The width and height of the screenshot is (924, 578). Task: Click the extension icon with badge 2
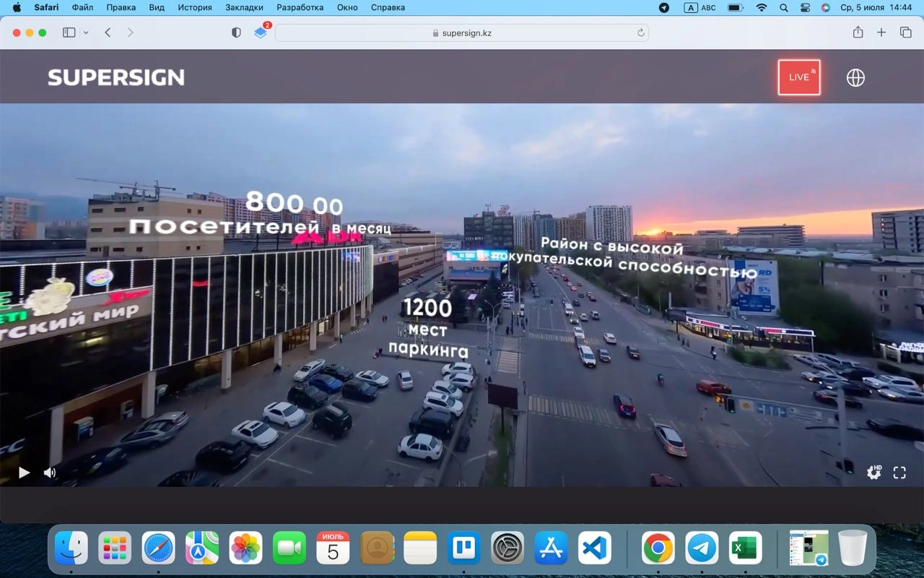click(x=261, y=32)
